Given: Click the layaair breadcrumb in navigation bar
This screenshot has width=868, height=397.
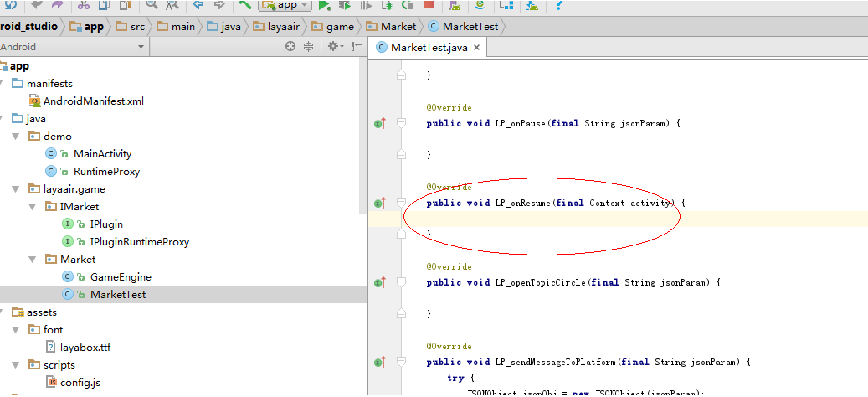Looking at the screenshot, I should (281, 26).
